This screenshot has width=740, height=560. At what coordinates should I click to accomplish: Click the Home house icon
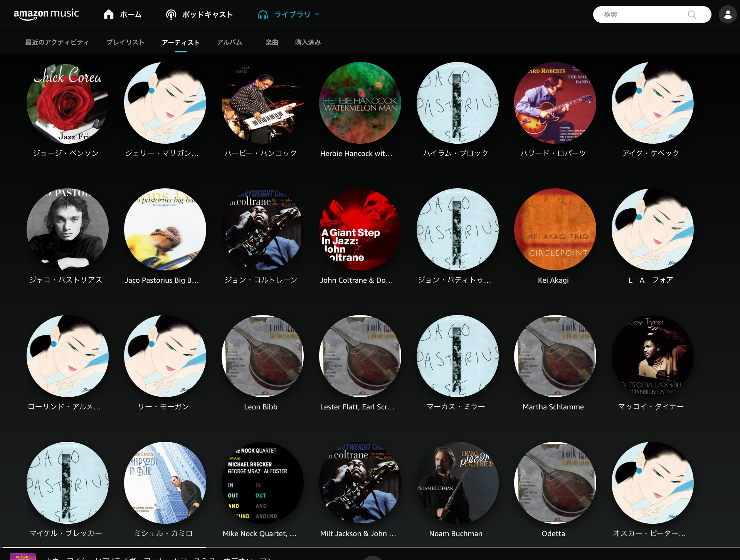109,15
